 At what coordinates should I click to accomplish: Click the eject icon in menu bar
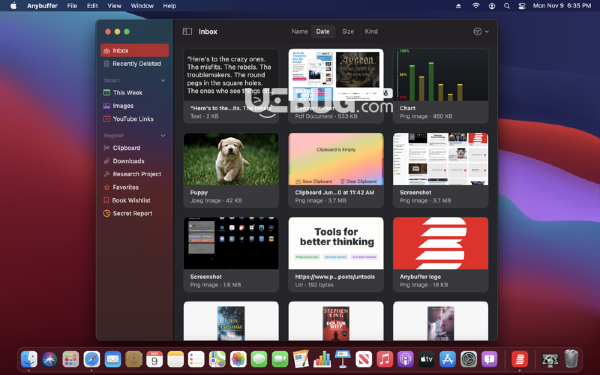tap(458, 6)
